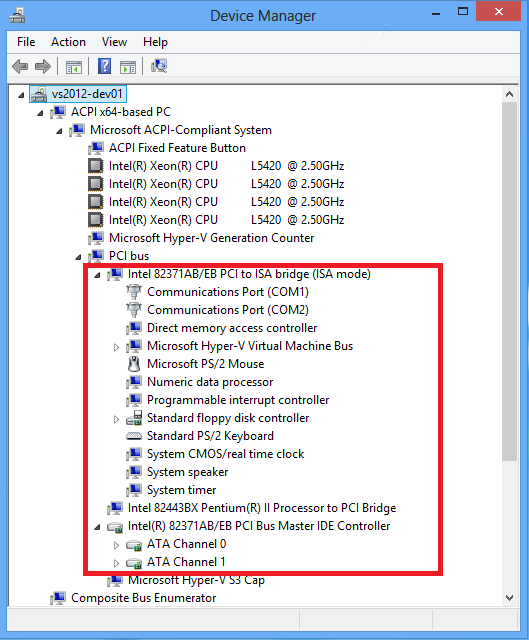The image size is (529, 640).
Task: Click the Communications Port (COM1) icon
Action: [133, 291]
